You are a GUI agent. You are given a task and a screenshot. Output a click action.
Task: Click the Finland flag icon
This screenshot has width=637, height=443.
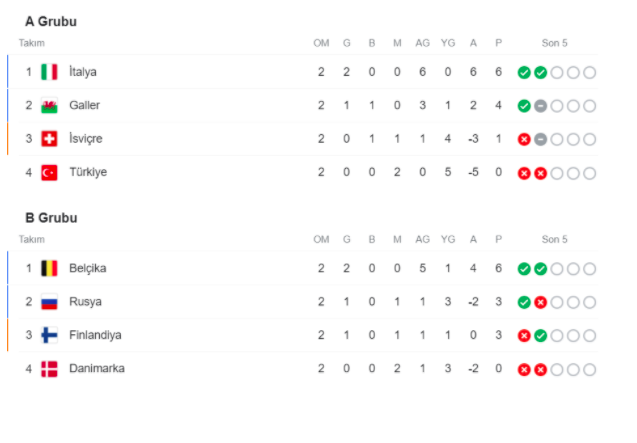[49, 335]
